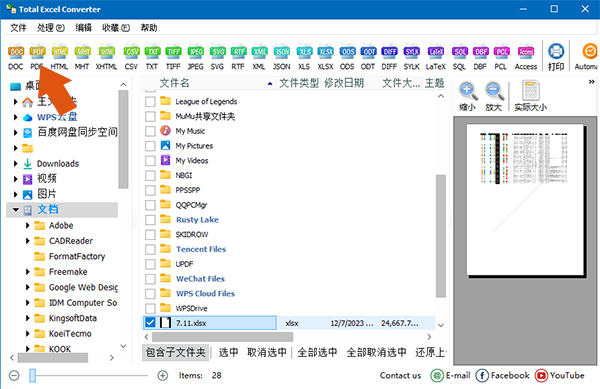Uncheck the 7.11.xlsx file checkbox
The image size is (600, 389).
150,323
